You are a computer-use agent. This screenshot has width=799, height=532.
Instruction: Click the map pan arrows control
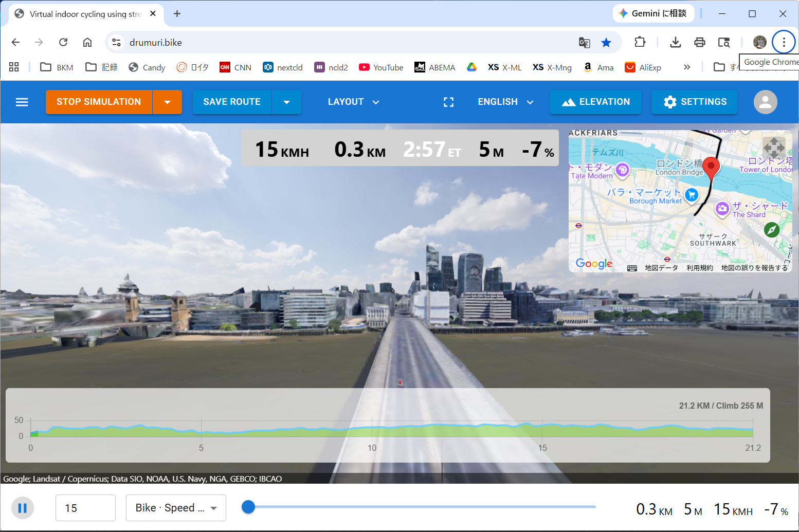coord(774,148)
